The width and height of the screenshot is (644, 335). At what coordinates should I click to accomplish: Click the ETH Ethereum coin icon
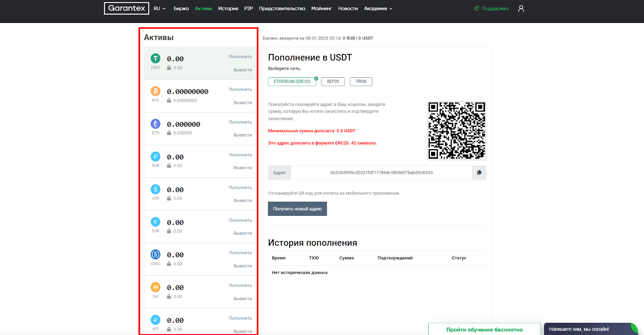pos(155,124)
